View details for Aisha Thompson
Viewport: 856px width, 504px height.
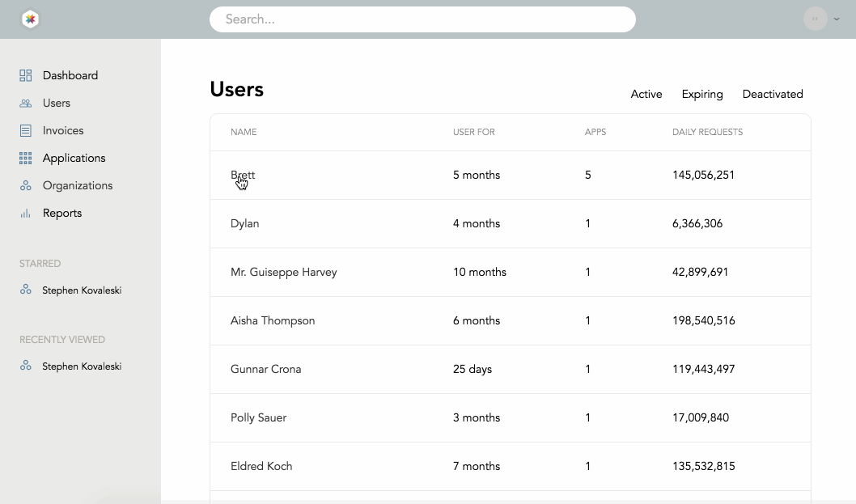tap(273, 320)
